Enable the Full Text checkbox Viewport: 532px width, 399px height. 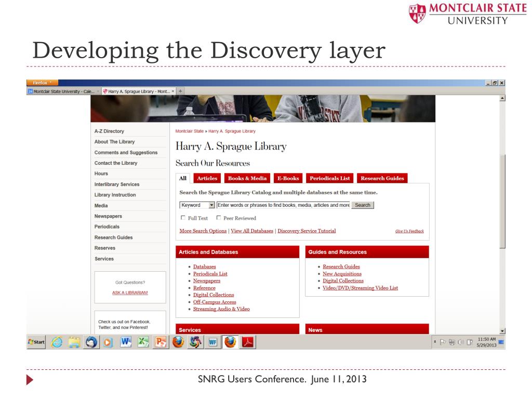pyautogui.click(x=183, y=218)
